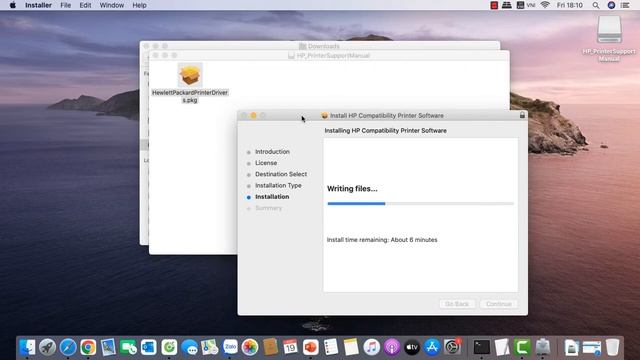Open Notification Center list icon
The image size is (640, 360).
625,5
